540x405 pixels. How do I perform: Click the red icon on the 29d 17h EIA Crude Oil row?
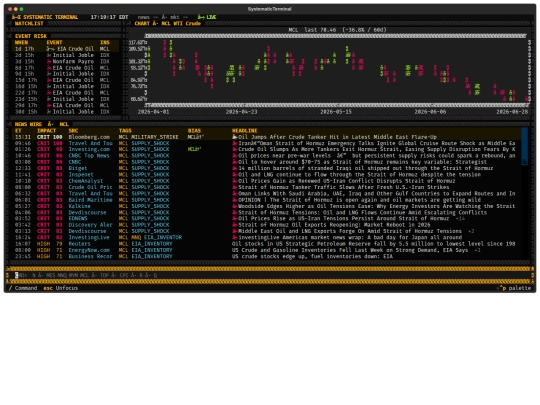[49, 105]
